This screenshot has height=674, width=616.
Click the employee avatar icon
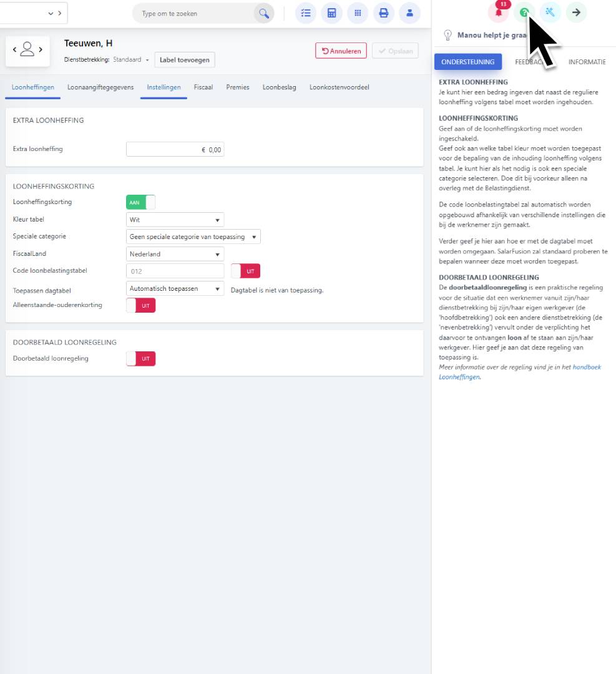pyautogui.click(x=27, y=49)
